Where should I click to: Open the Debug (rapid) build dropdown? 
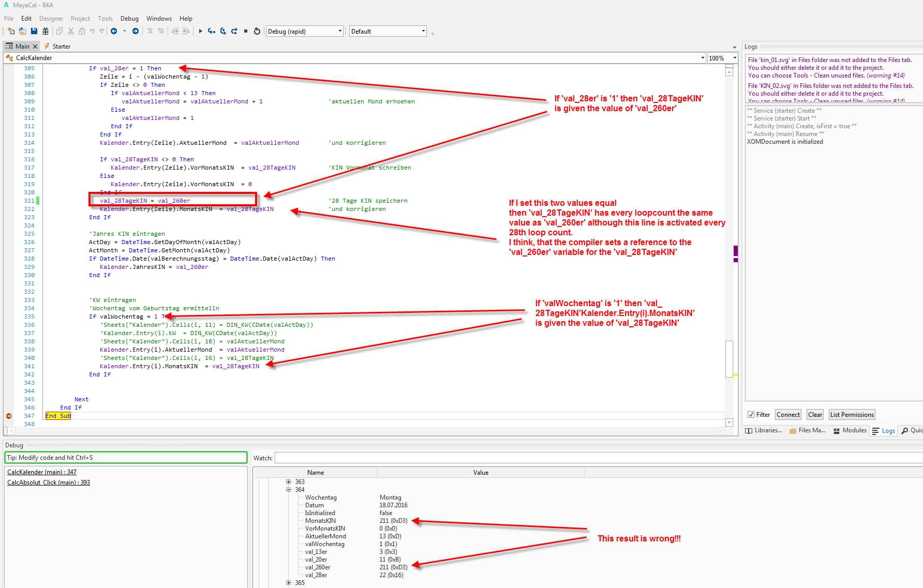click(x=339, y=31)
